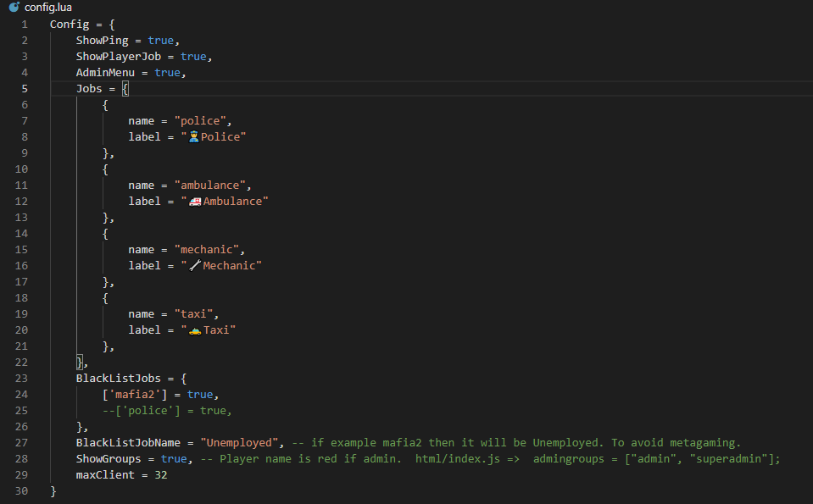Click the true value of ShowPlayerJob
Screen dimensions: 813x504
193,57
